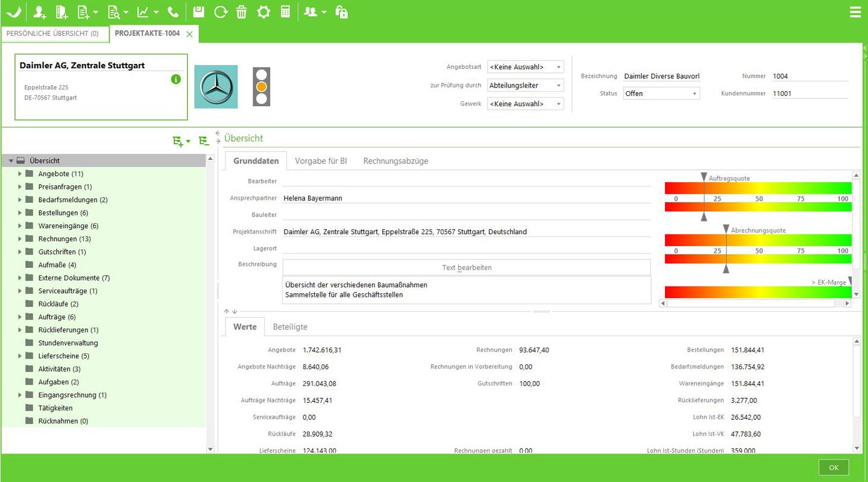Click the new document icon
The height and width of the screenshot is (482, 868).
pos(83,12)
